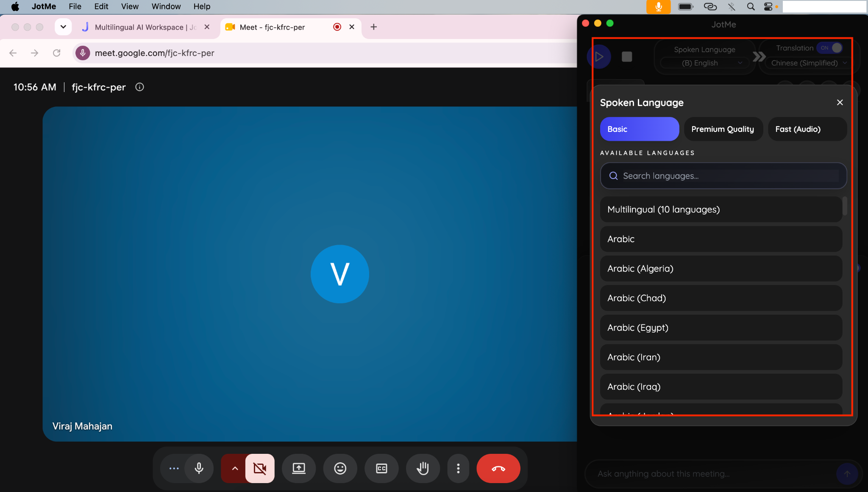Start presenting screen in Meet

coord(299,468)
